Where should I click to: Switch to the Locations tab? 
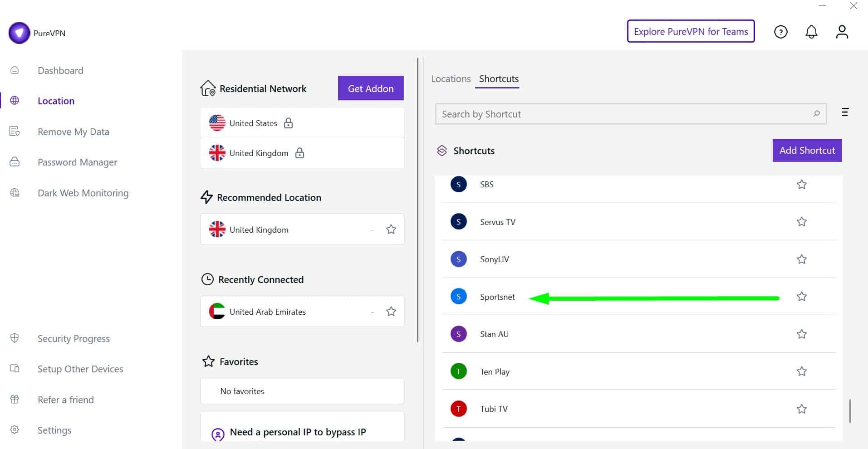451,78
